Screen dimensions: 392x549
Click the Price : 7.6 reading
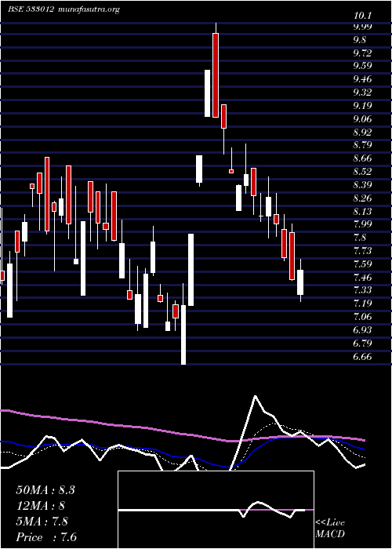tap(46, 537)
